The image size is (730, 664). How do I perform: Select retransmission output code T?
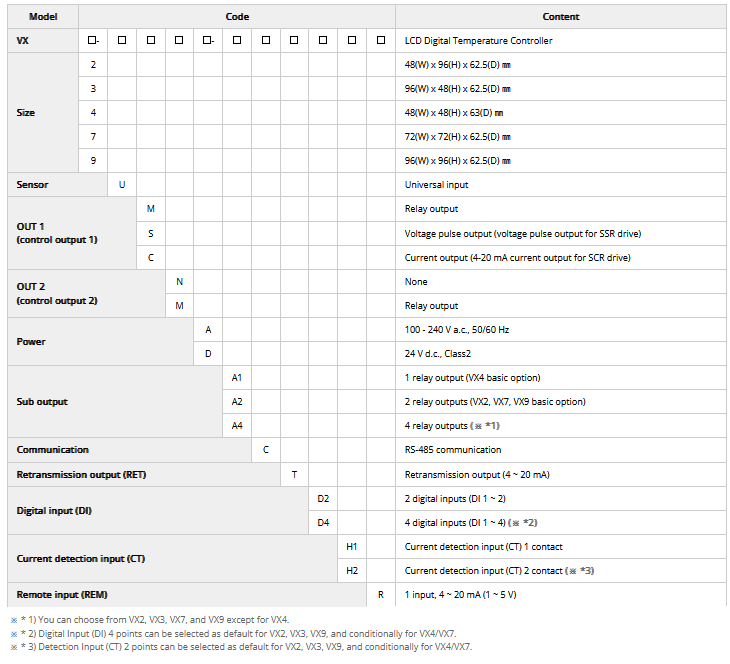(294, 474)
